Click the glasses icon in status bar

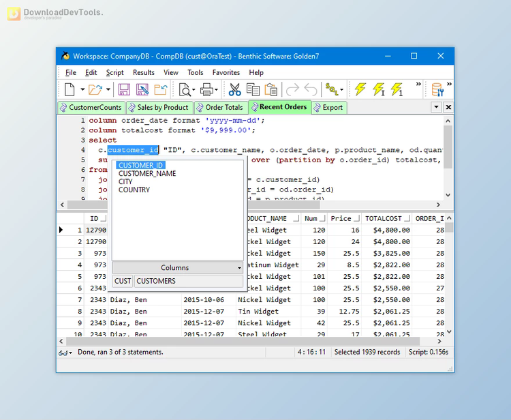tap(63, 352)
